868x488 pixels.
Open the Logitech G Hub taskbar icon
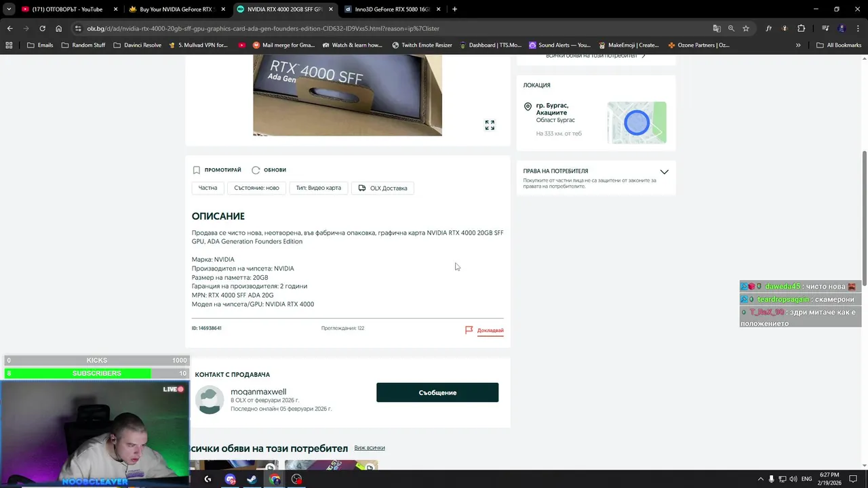point(208,479)
